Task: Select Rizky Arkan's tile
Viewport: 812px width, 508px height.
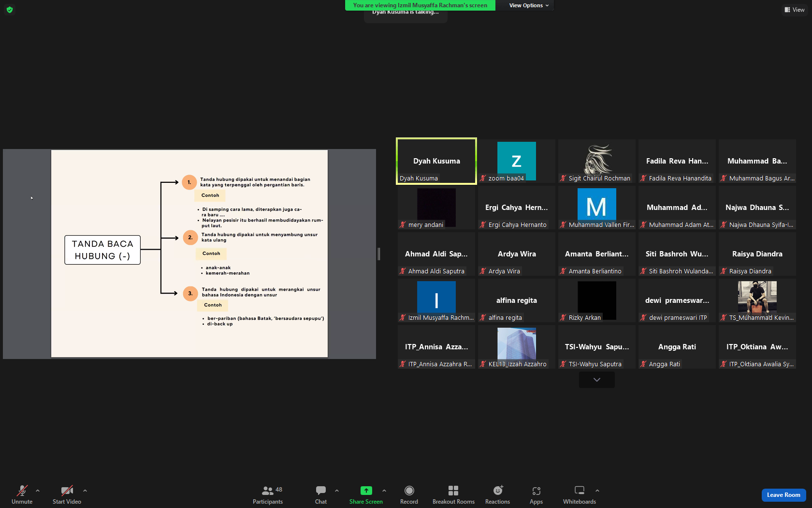Action: tap(597, 300)
